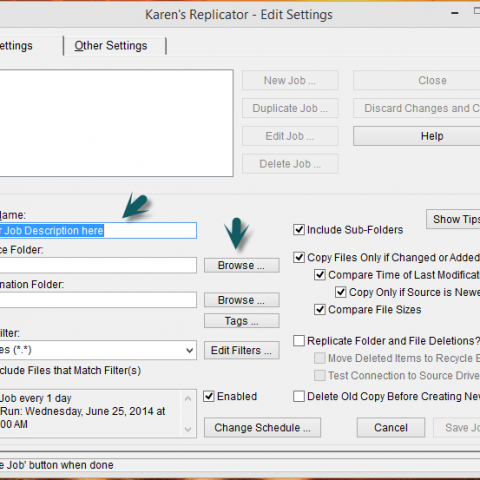Click the Edit Job button
The image size is (480, 480).
tap(290, 136)
